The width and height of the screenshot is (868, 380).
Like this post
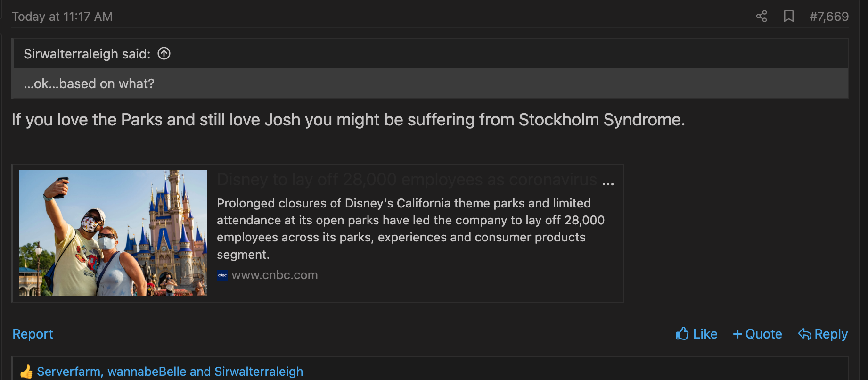(696, 334)
